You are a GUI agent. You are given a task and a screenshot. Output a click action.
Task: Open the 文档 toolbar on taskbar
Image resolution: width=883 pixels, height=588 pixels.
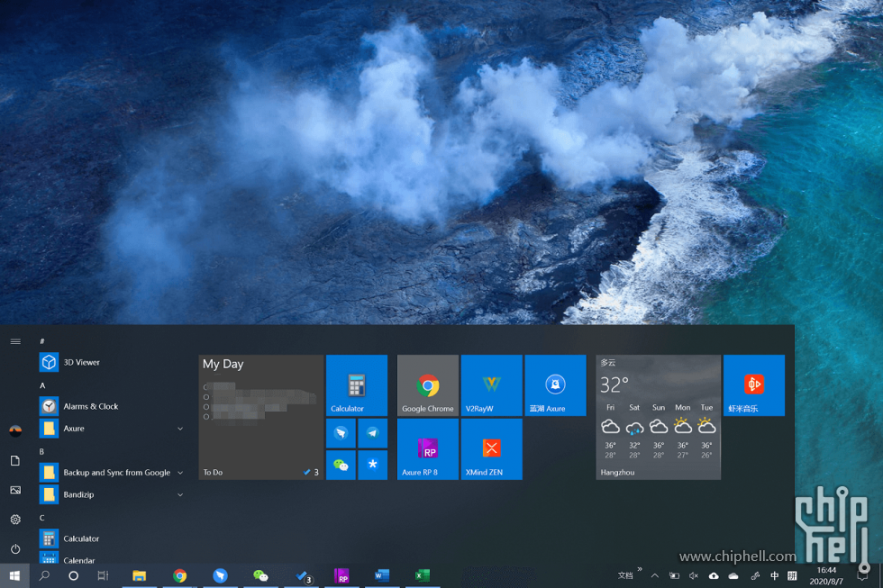coord(625,575)
